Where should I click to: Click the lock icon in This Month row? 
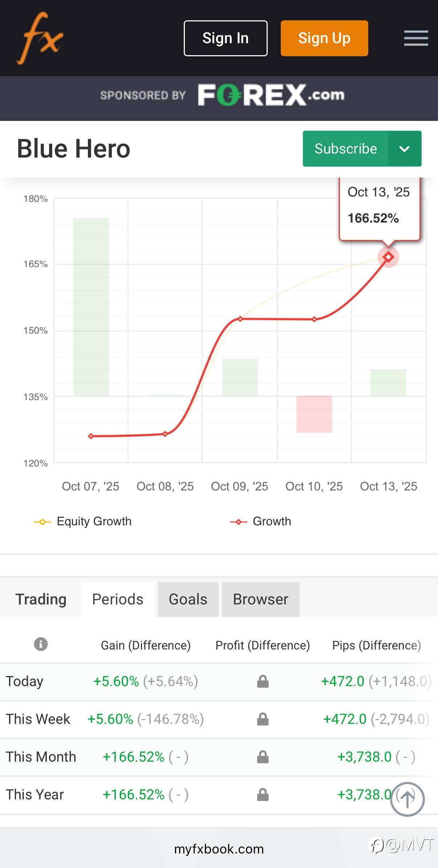coord(263,757)
